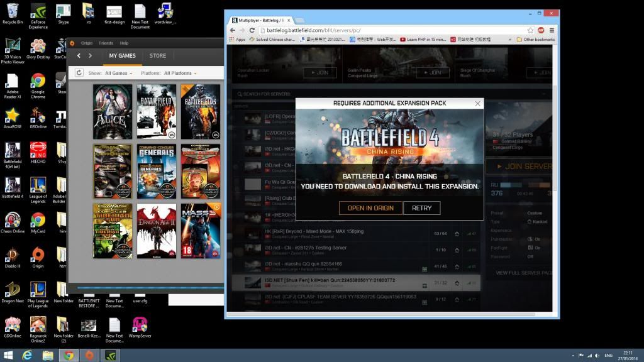
Task: Open the Apps bookmark shortcut
Action: [237, 40]
